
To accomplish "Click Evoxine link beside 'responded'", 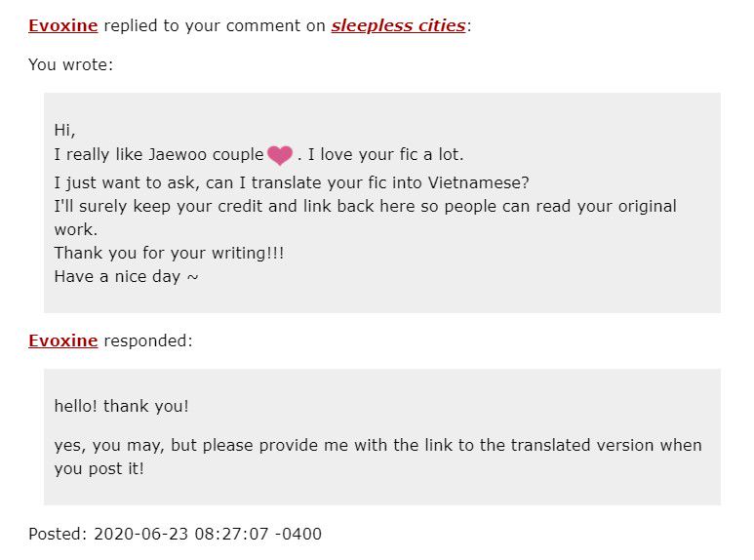I will (63, 340).
